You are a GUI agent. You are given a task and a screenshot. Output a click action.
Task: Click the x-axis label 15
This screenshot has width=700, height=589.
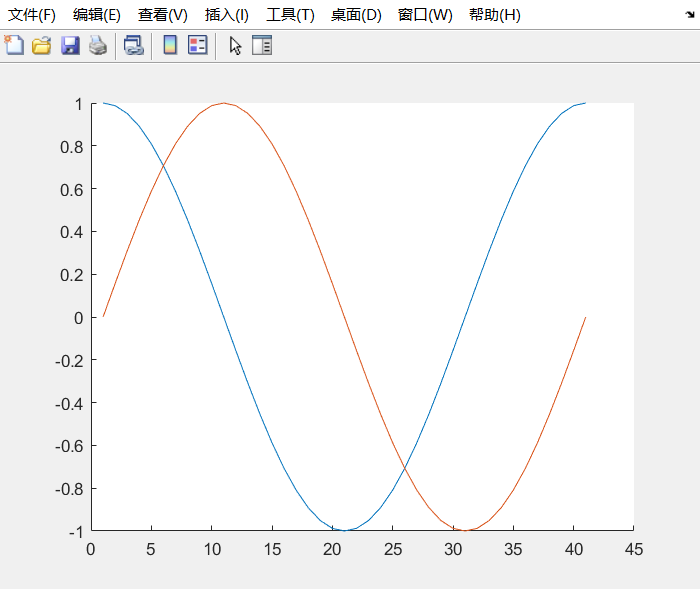point(272,549)
